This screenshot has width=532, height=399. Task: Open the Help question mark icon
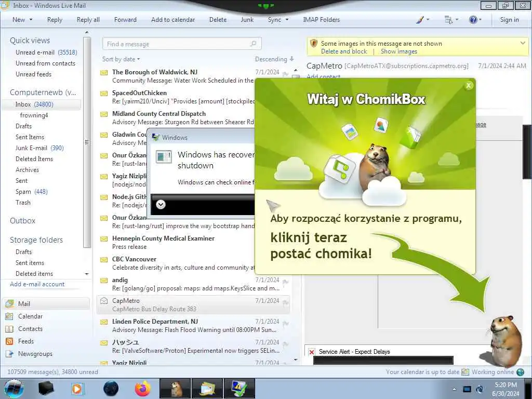pos(475,20)
